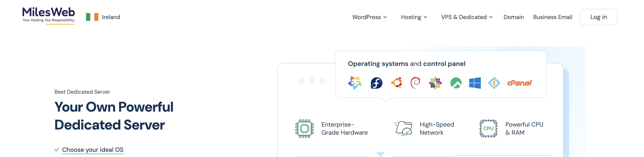Image resolution: width=644 pixels, height=157 pixels.
Task: Open the Hosting menu
Action: [414, 17]
